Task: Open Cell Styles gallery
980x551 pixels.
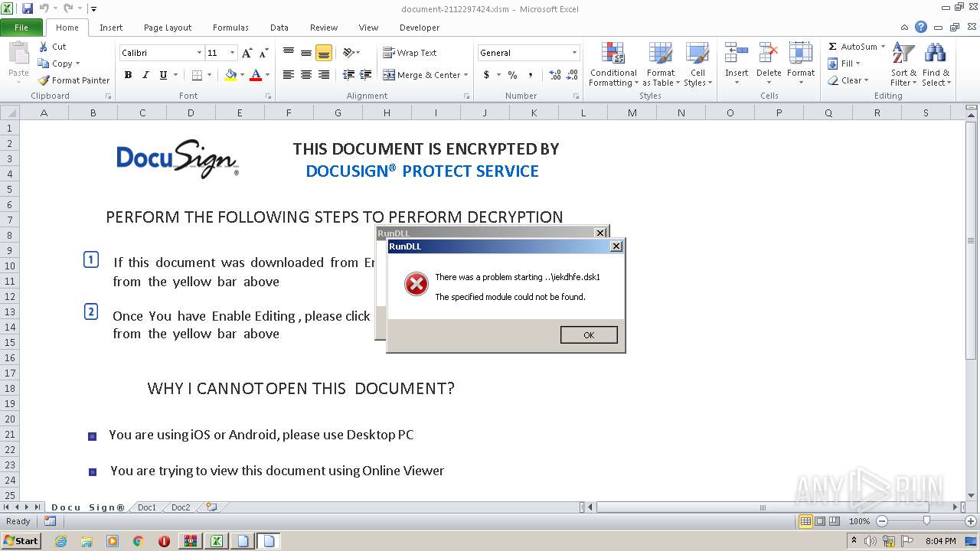Action: point(697,65)
